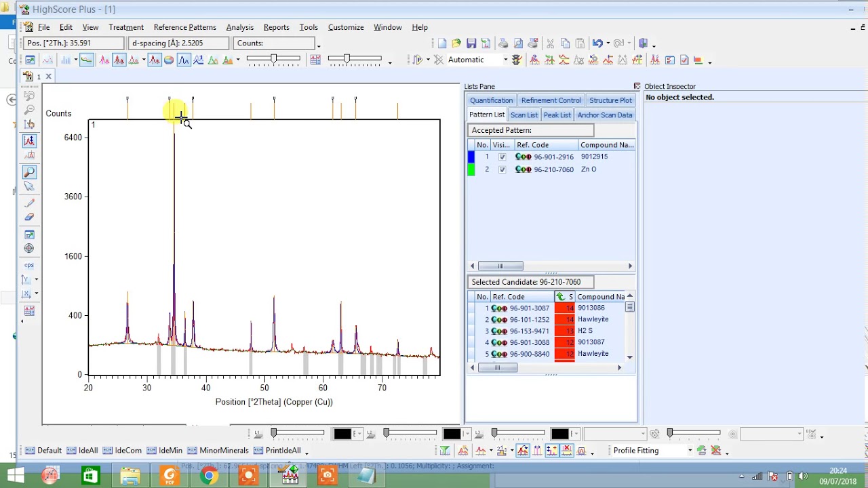Click the IdeAll layout button
868x488 pixels.
click(x=83, y=451)
